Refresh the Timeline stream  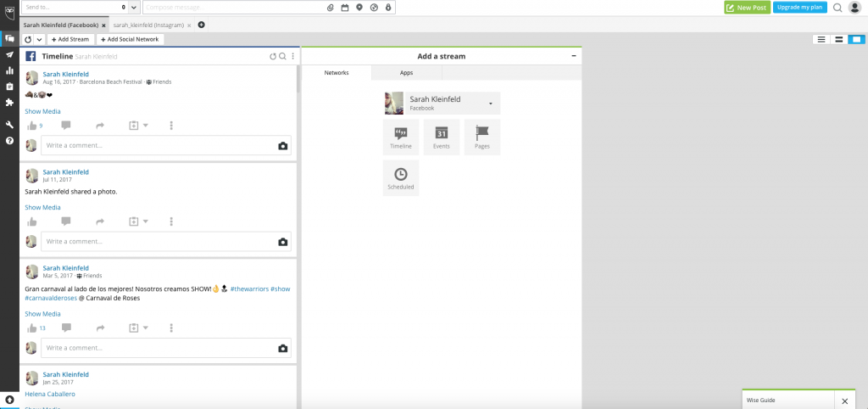(272, 57)
